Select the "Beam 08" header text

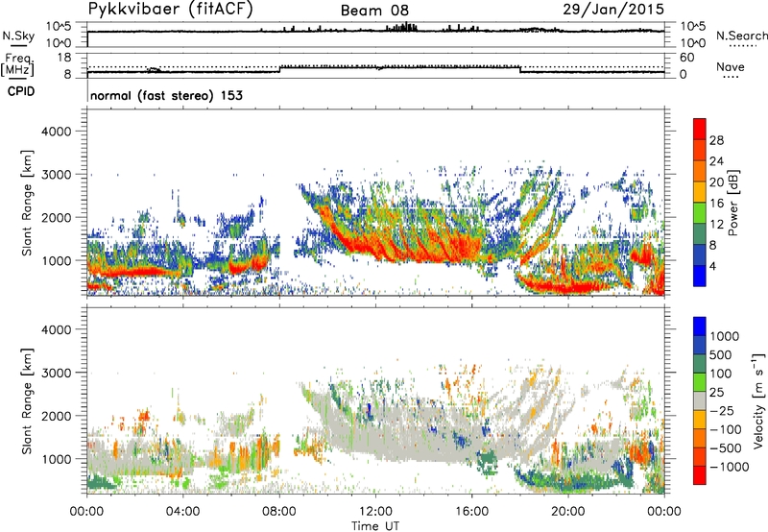[374, 11]
